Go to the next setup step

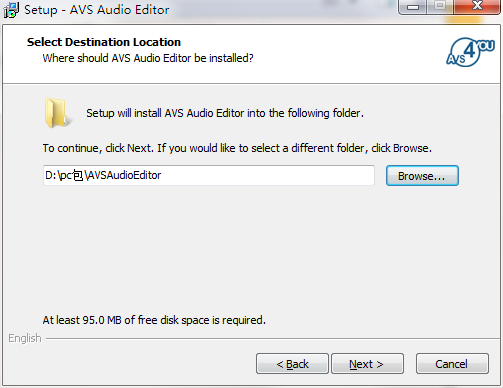(367, 364)
